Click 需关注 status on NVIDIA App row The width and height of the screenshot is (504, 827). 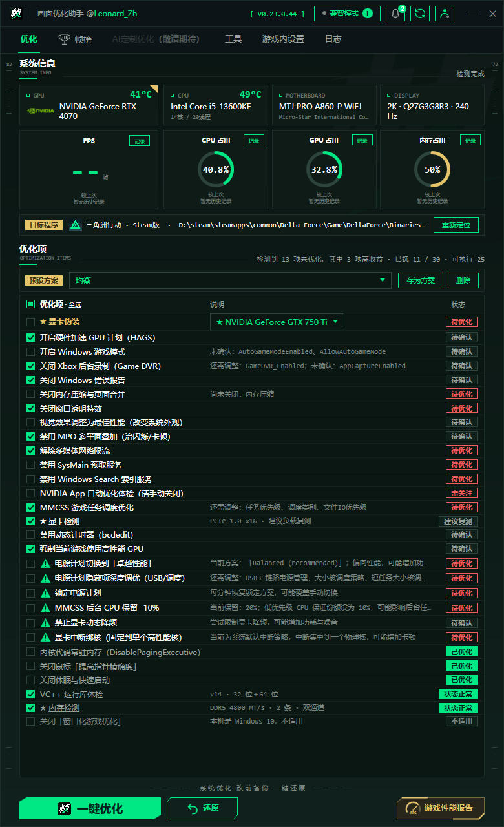click(x=461, y=493)
